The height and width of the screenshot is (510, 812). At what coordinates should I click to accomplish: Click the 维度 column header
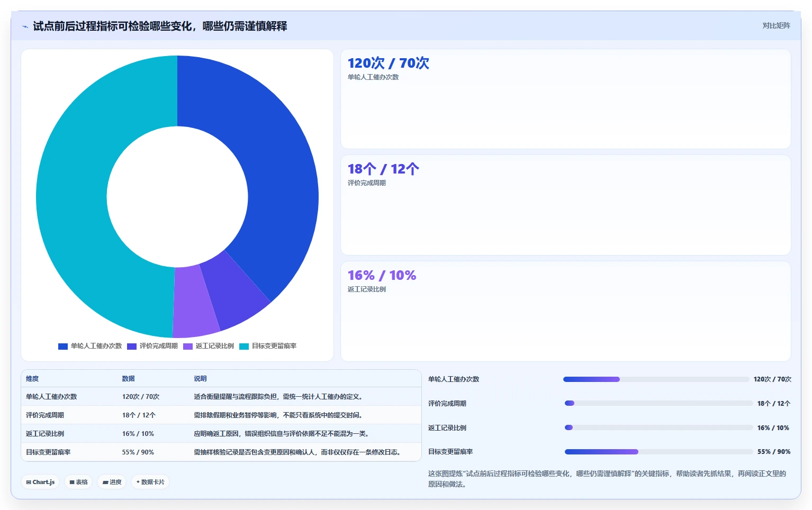32,379
